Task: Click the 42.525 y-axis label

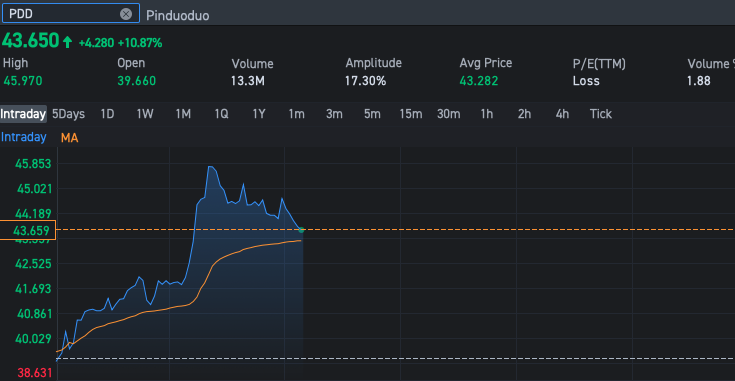Action: 33,264
